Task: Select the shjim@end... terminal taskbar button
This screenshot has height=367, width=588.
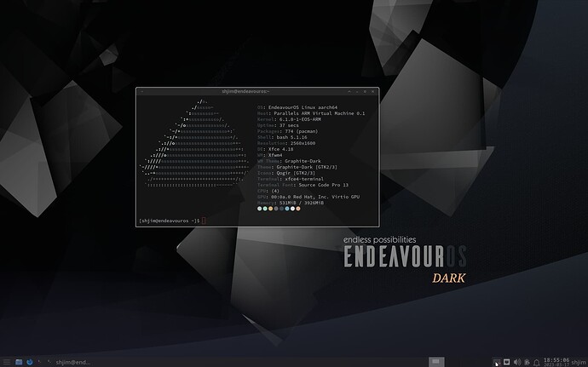Action: [x=69, y=362]
